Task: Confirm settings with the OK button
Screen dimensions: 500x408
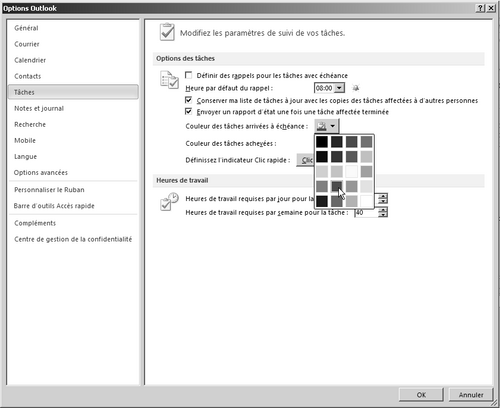Action: pos(421,395)
